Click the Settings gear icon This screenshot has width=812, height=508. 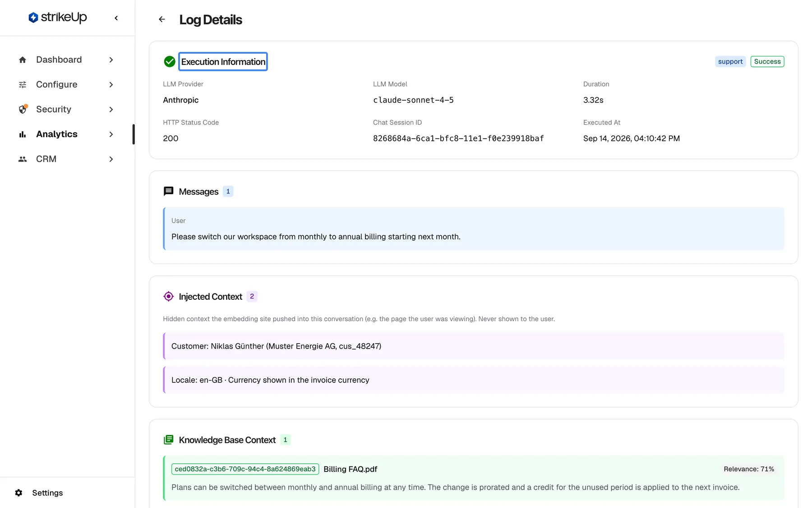18,493
